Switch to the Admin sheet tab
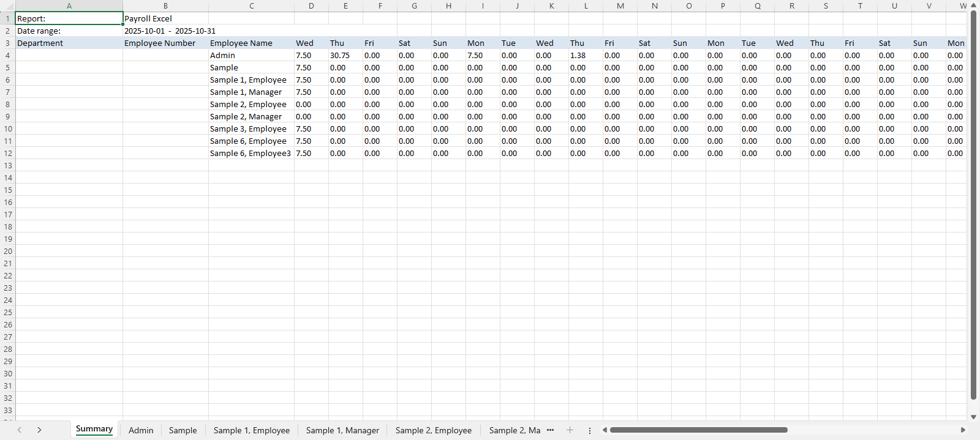The width and height of the screenshot is (980, 440). point(141,430)
